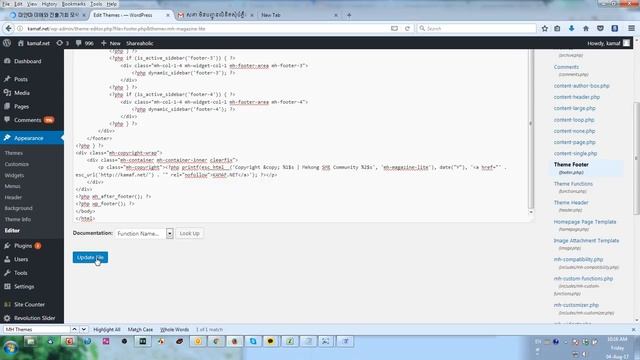The width and height of the screenshot is (640, 360).
Task: Open Theme Footer template file
Action: [571, 164]
